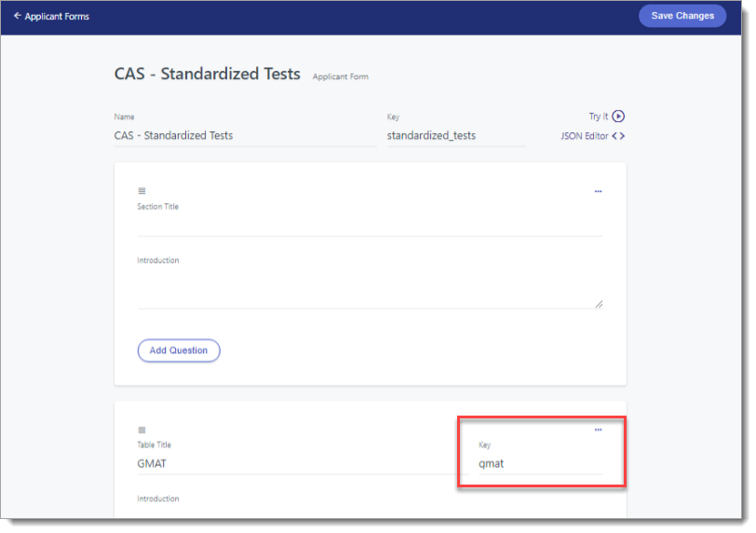Open the JSON Editor link

(x=585, y=136)
